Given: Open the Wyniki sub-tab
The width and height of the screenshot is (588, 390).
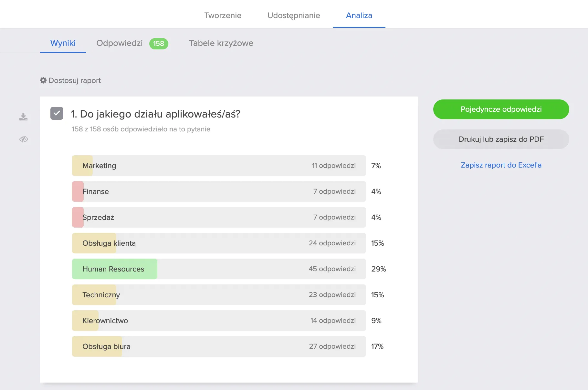Looking at the screenshot, I should (63, 43).
